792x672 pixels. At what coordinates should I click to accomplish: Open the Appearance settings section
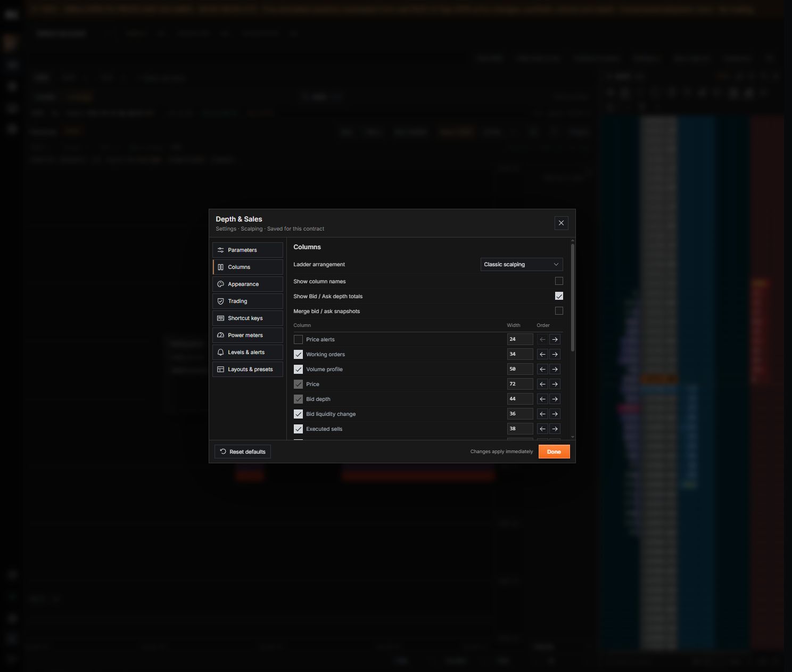pyautogui.click(x=247, y=284)
